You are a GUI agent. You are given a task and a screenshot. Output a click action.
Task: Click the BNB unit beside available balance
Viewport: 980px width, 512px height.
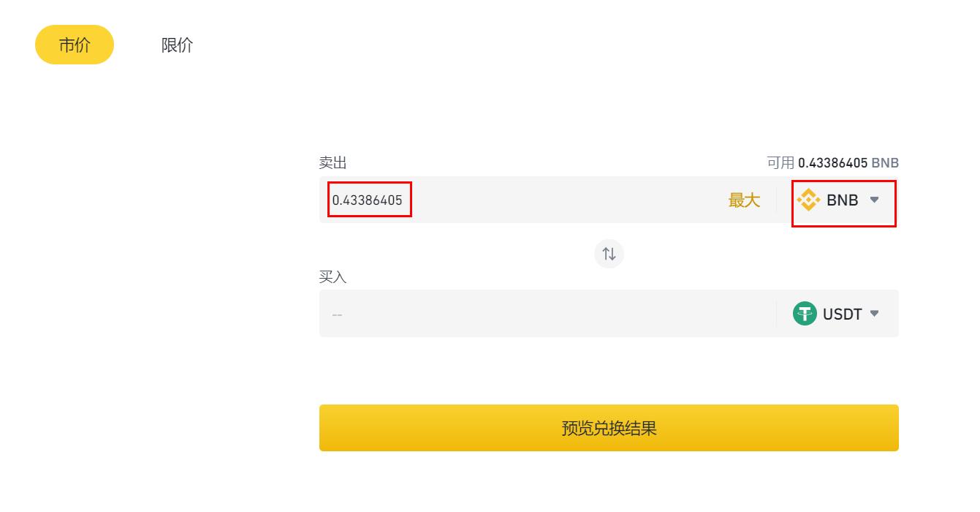tap(885, 163)
